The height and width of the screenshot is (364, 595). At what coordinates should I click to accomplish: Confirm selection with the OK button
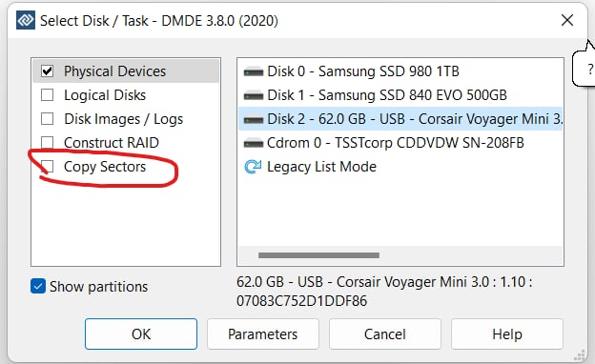(x=141, y=334)
